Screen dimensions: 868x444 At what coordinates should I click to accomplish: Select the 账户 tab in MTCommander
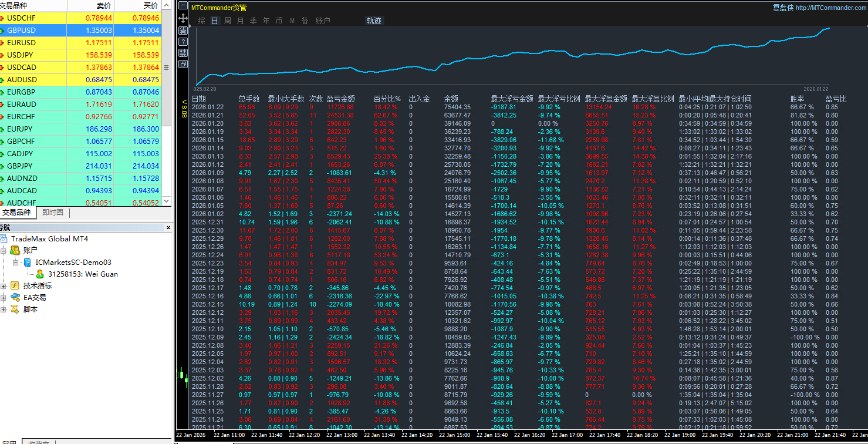(x=323, y=21)
